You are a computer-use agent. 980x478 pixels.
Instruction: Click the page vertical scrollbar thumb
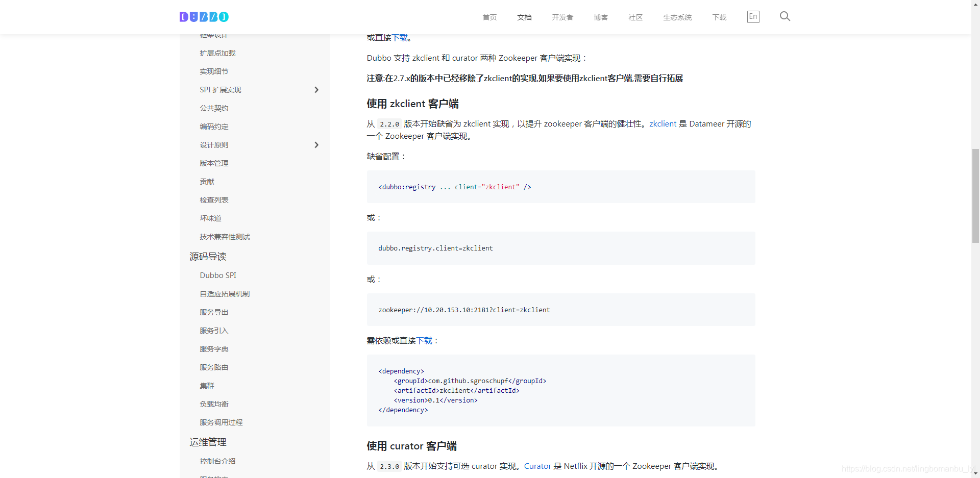coord(975,195)
